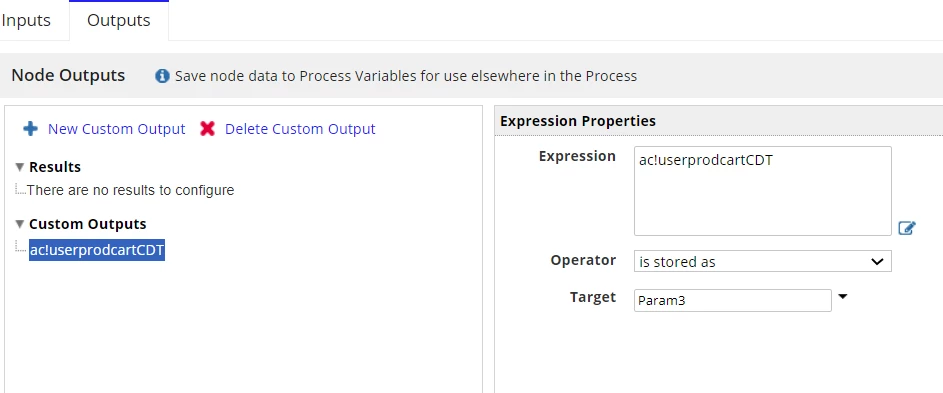The width and height of the screenshot is (943, 393).
Task: Click the red X delete icon
Action: (x=207, y=129)
